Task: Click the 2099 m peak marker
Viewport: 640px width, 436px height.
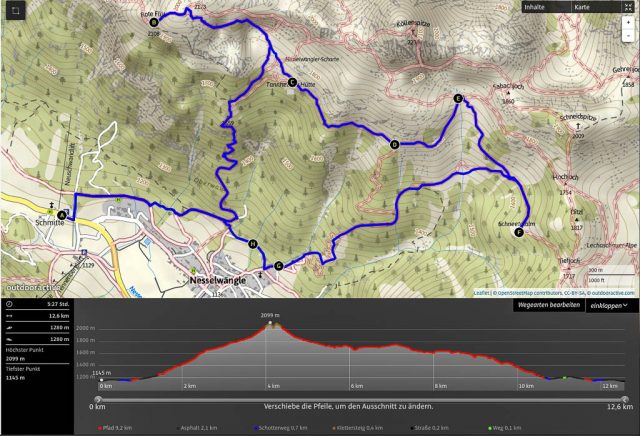Action: (270, 323)
